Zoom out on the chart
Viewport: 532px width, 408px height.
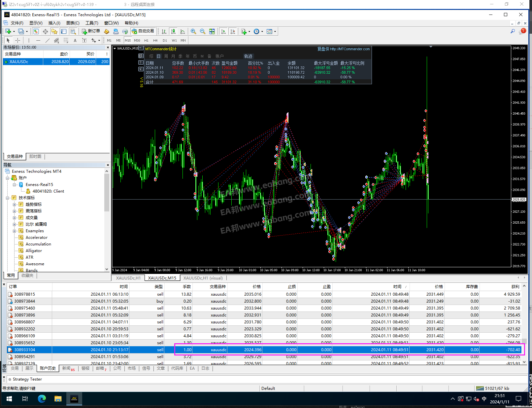tap(203, 31)
